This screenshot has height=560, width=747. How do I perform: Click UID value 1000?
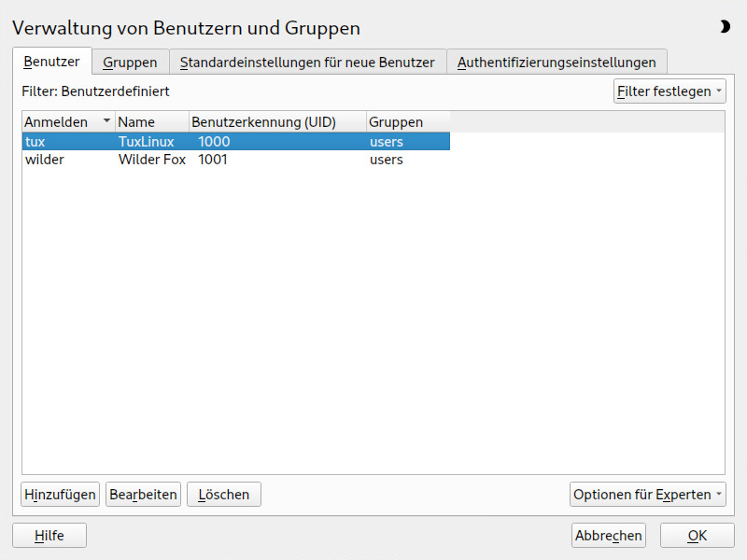(214, 142)
